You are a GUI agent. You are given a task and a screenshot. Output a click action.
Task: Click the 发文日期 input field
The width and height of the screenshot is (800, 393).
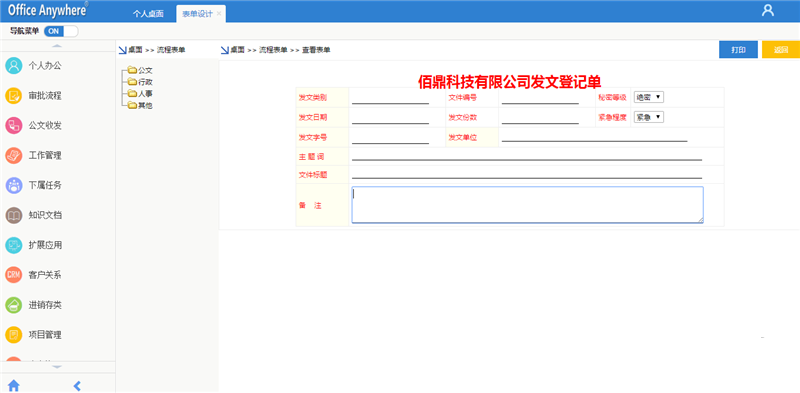pos(390,118)
